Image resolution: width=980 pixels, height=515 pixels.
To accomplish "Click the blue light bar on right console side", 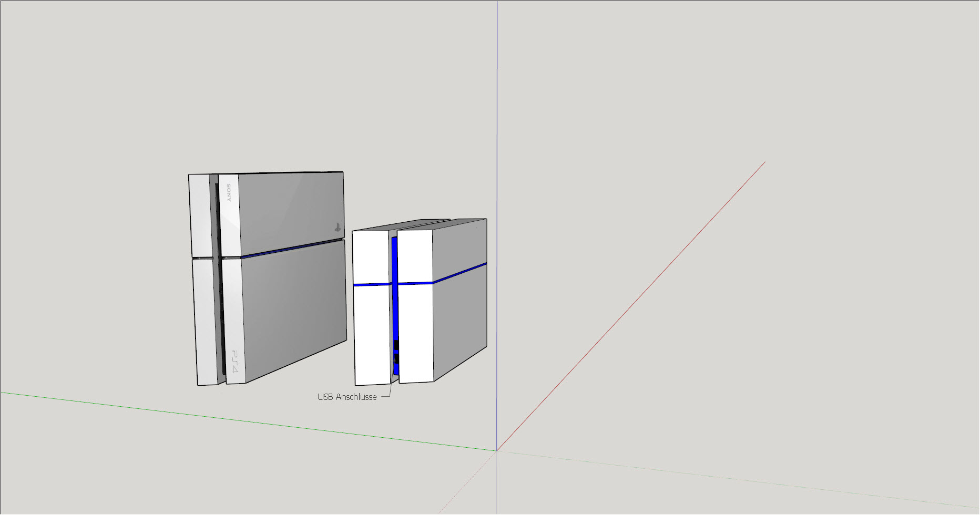I will [460, 273].
